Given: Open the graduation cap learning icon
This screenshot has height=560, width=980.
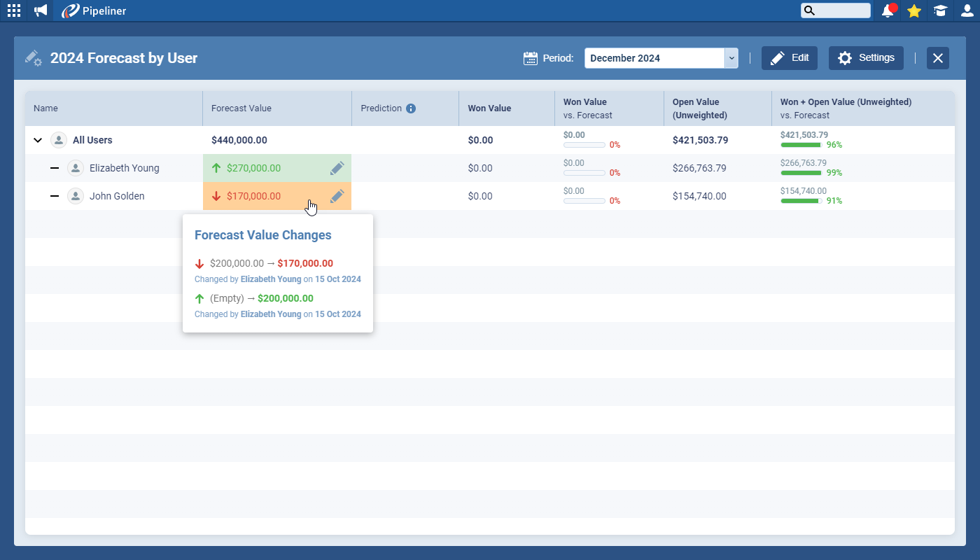Looking at the screenshot, I should (x=940, y=10).
